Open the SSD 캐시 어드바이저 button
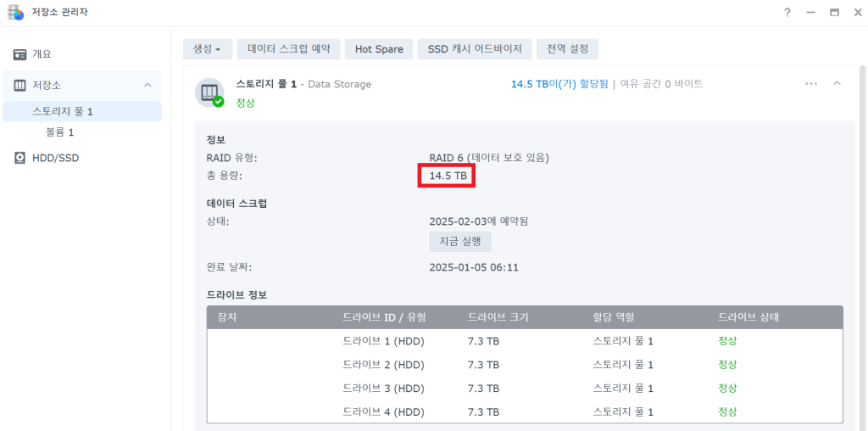Viewport: 868px width, 431px height. click(x=475, y=48)
